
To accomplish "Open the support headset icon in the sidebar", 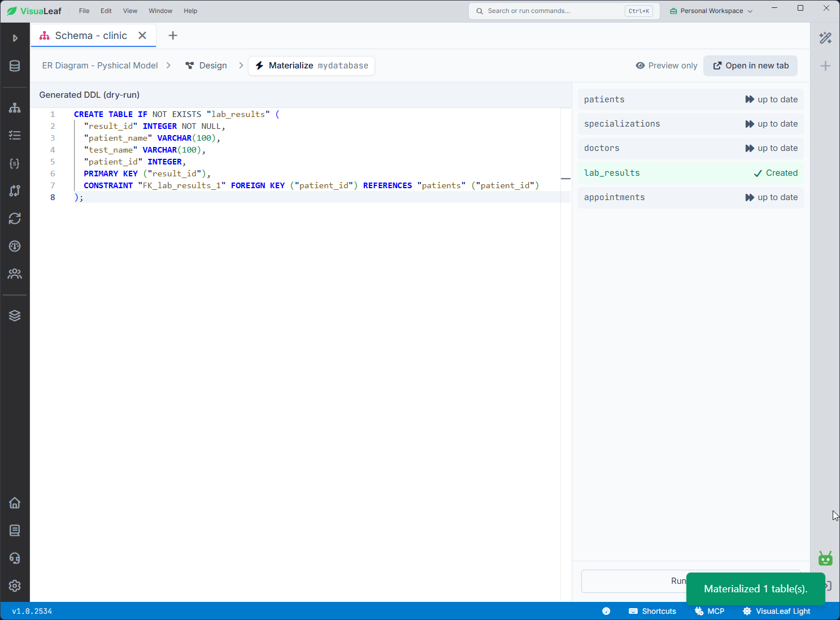I will (x=15, y=558).
